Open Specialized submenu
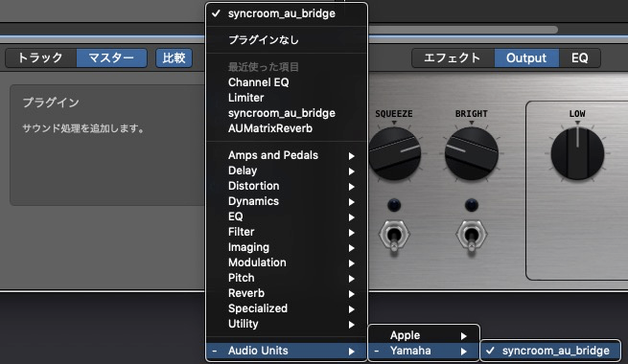This screenshot has height=364, width=628. click(x=287, y=308)
